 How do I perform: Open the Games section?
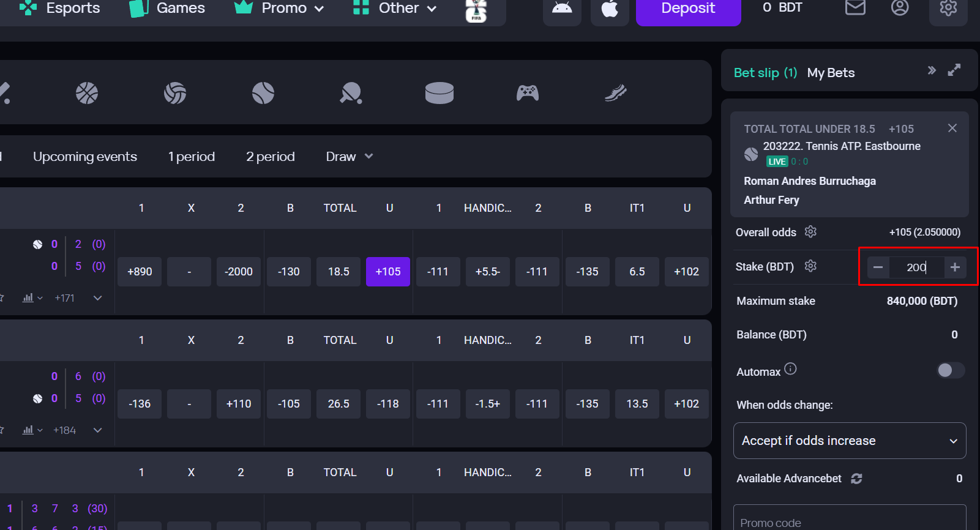click(167, 8)
